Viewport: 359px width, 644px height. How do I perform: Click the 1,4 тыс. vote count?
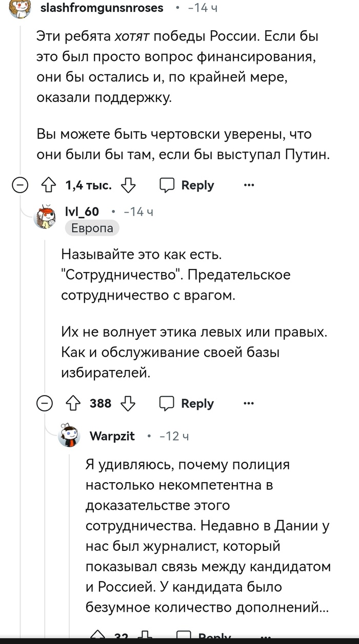click(89, 185)
